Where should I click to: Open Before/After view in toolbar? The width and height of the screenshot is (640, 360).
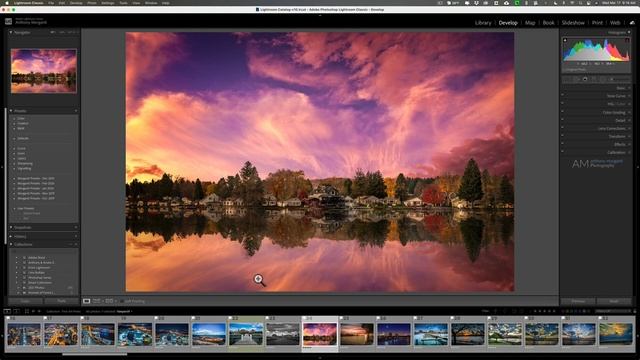point(109,301)
